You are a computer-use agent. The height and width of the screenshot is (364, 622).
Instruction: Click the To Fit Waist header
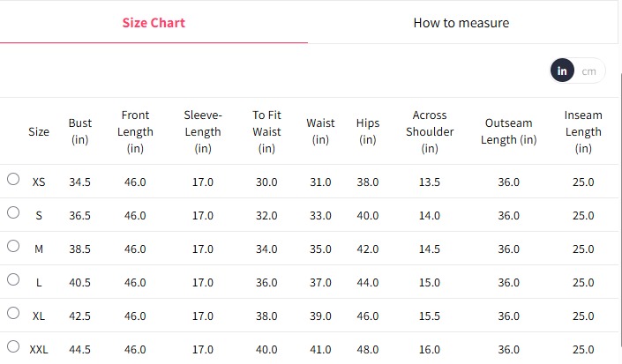pos(266,131)
